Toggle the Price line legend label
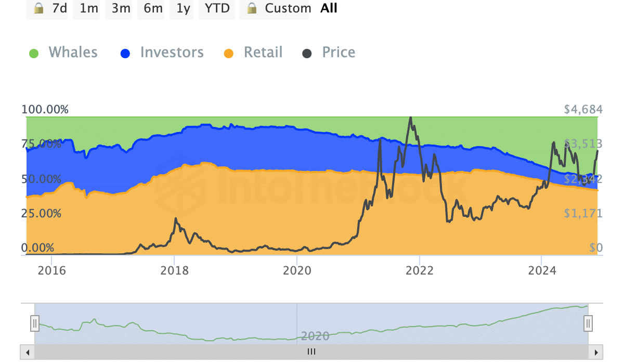This screenshot has height=364, width=624. tap(339, 53)
